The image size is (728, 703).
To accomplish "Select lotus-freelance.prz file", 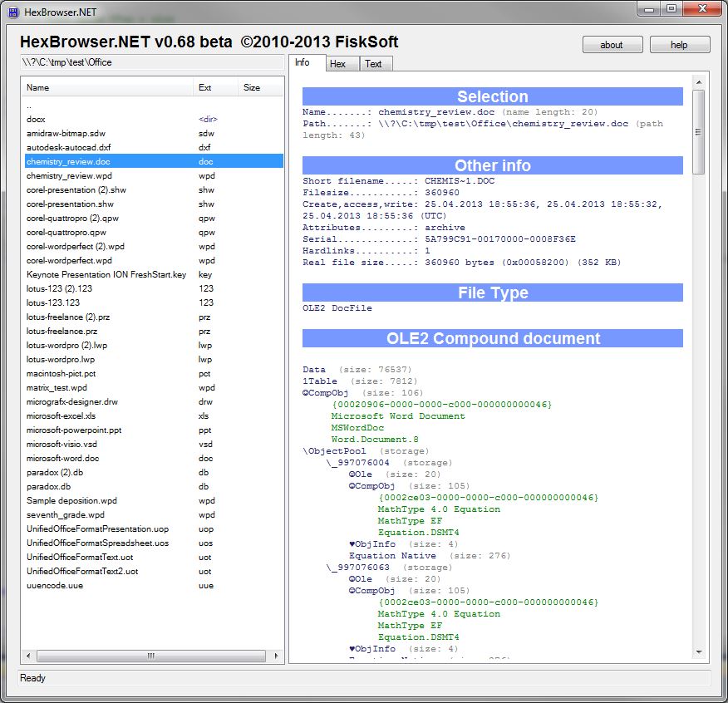I will point(154,331).
